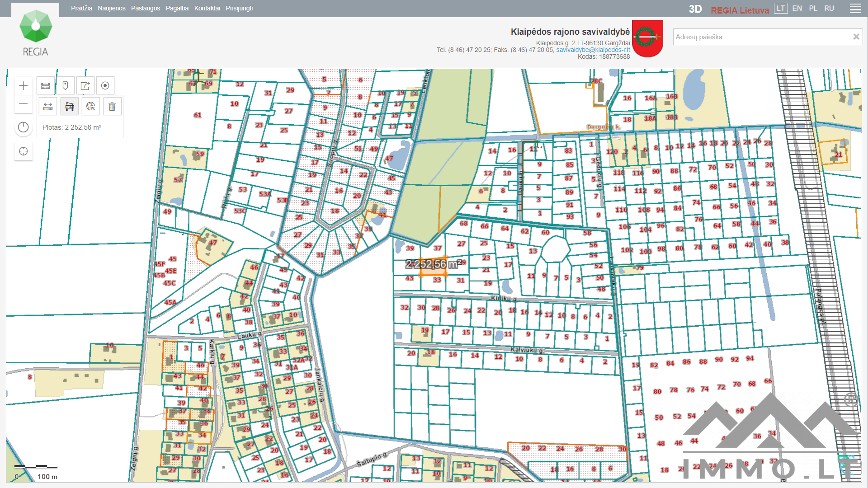Viewport: 868px width, 488px height.
Task: Open the Naujienos menu item
Action: pos(112,8)
